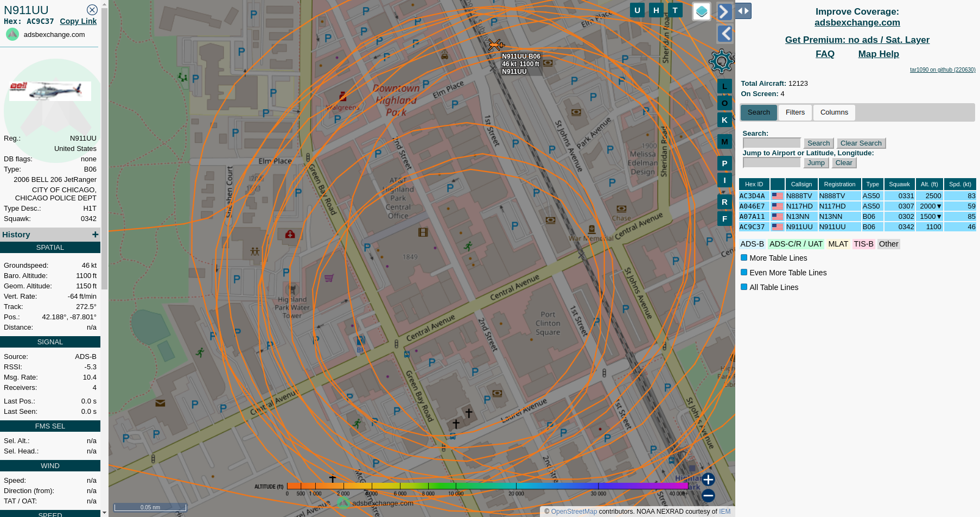Enable All Table Lines checkbox
Viewport: 980px width, 517px height.
[744, 287]
